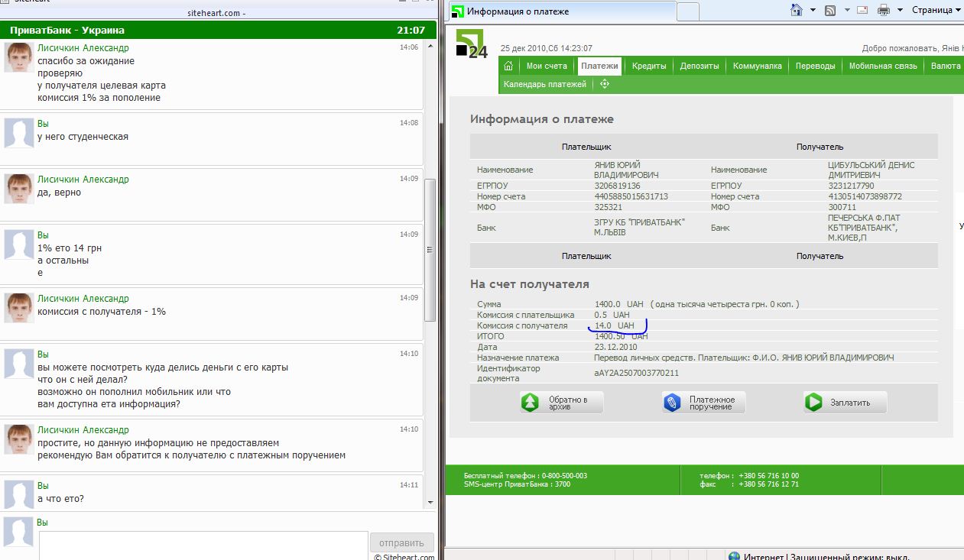Screen dimensions: 964x560
Task: Click the four-arrow icon beside Календарь платежей
Action: click(604, 84)
